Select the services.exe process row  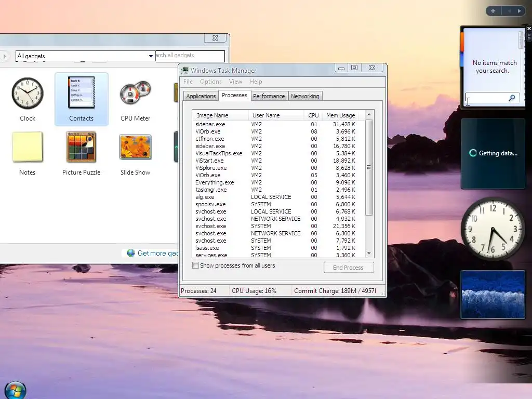click(279, 255)
